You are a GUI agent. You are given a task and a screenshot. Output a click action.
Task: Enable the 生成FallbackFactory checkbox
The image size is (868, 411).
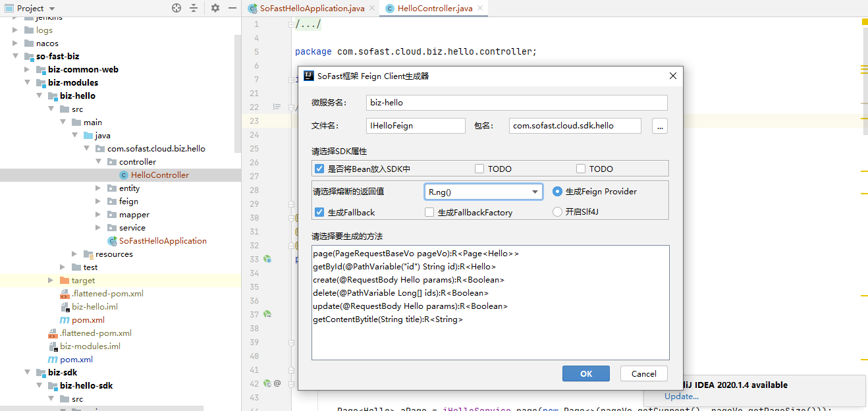click(x=429, y=212)
